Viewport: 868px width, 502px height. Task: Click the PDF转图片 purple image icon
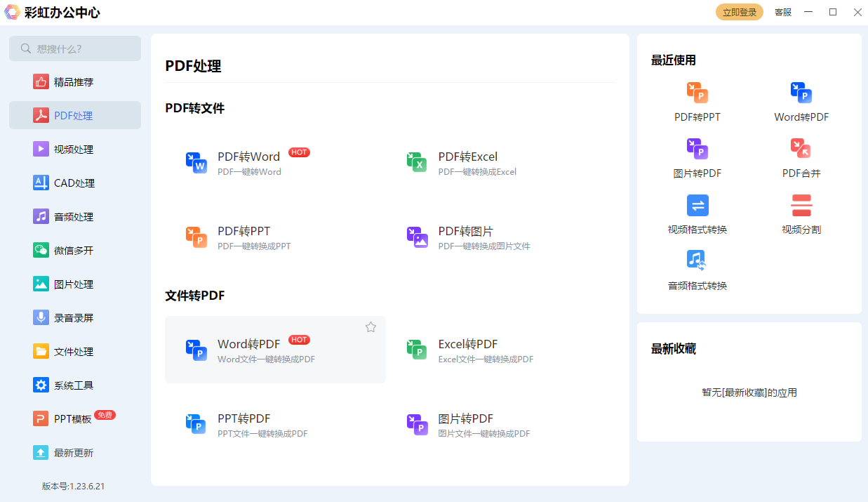[x=418, y=237]
